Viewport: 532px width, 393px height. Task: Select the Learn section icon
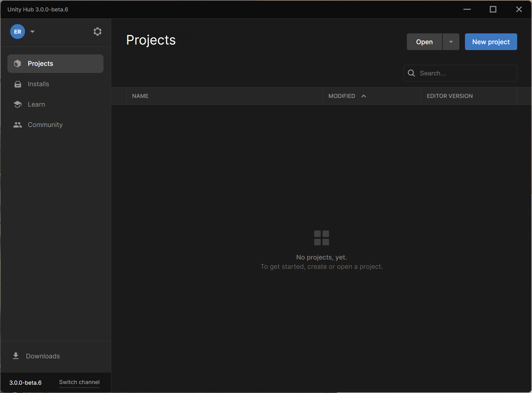point(18,104)
